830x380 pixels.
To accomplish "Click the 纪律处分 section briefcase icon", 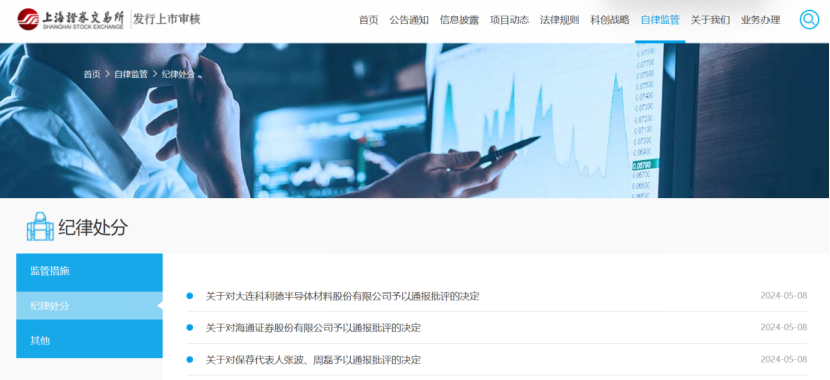I will pyautogui.click(x=40, y=227).
